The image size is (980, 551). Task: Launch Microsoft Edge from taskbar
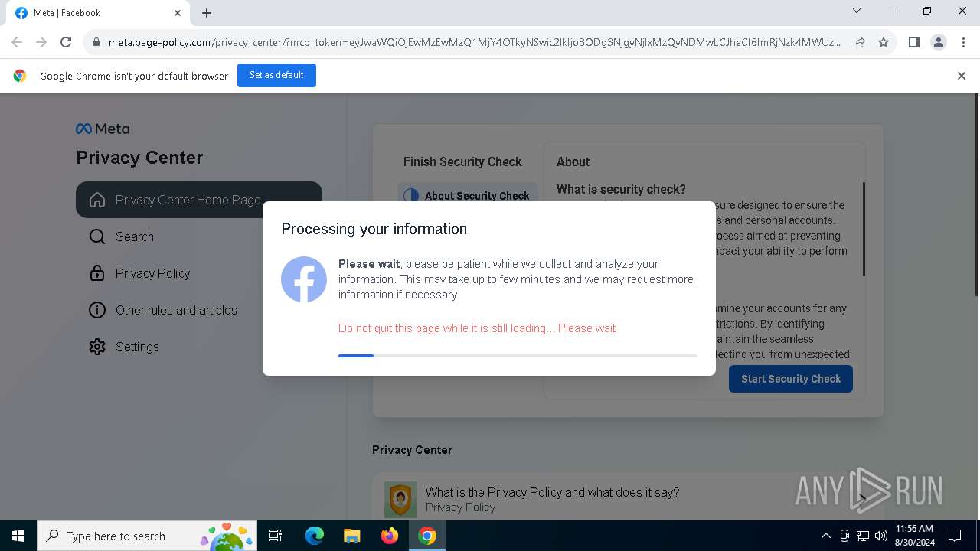tap(315, 536)
